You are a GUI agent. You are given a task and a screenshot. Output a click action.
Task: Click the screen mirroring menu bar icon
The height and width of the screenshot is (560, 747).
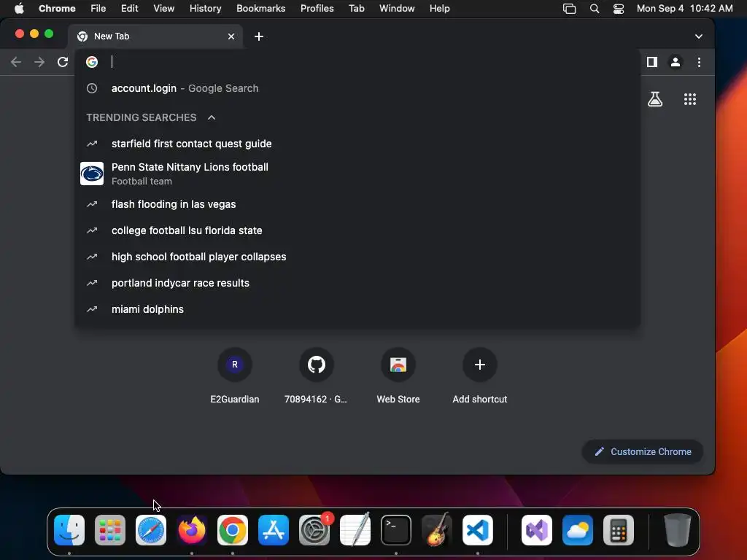[x=569, y=9]
